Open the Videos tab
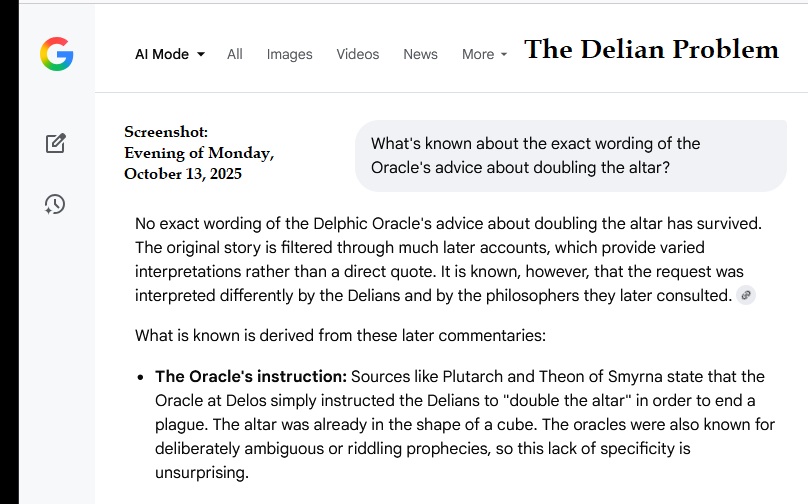This screenshot has height=504, width=808. point(358,54)
